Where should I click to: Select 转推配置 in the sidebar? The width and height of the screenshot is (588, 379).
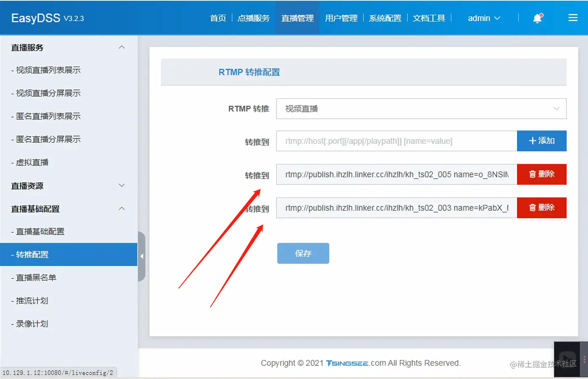tap(69, 254)
